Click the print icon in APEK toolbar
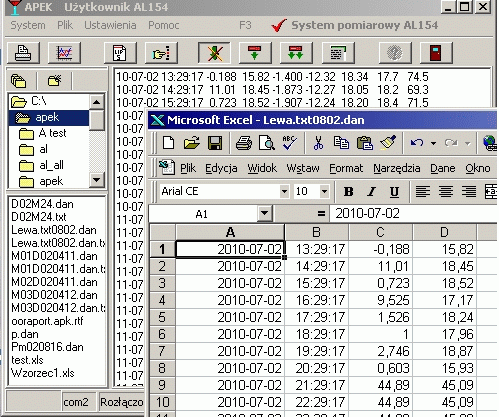Viewport: 499px width, 417px height. [x=23, y=53]
